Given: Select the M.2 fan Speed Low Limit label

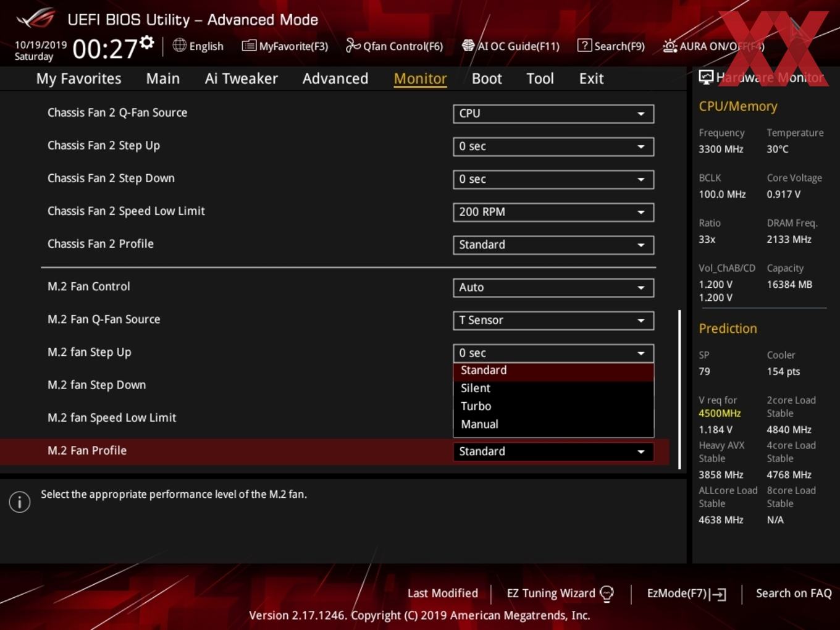Looking at the screenshot, I should 112,418.
